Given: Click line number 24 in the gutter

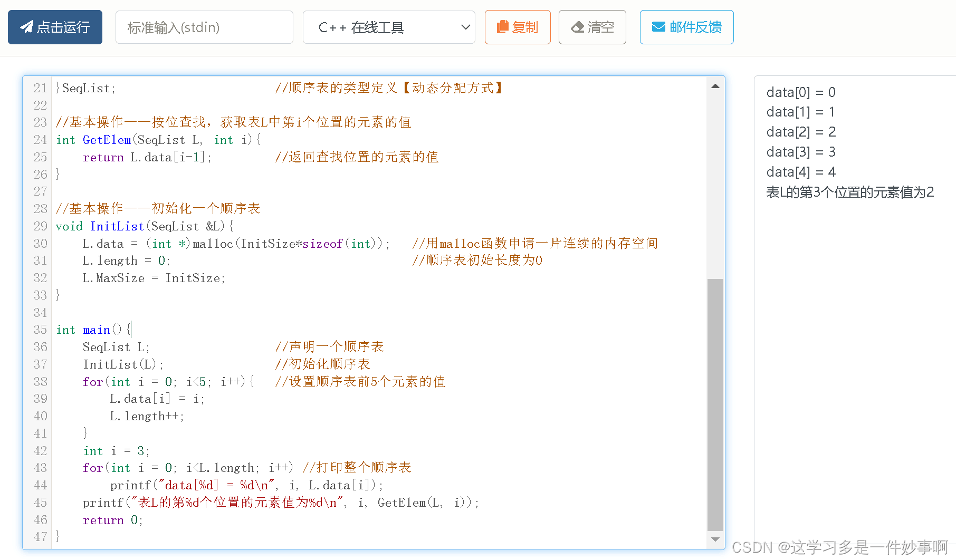Looking at the screenshot, I should 40,140.
